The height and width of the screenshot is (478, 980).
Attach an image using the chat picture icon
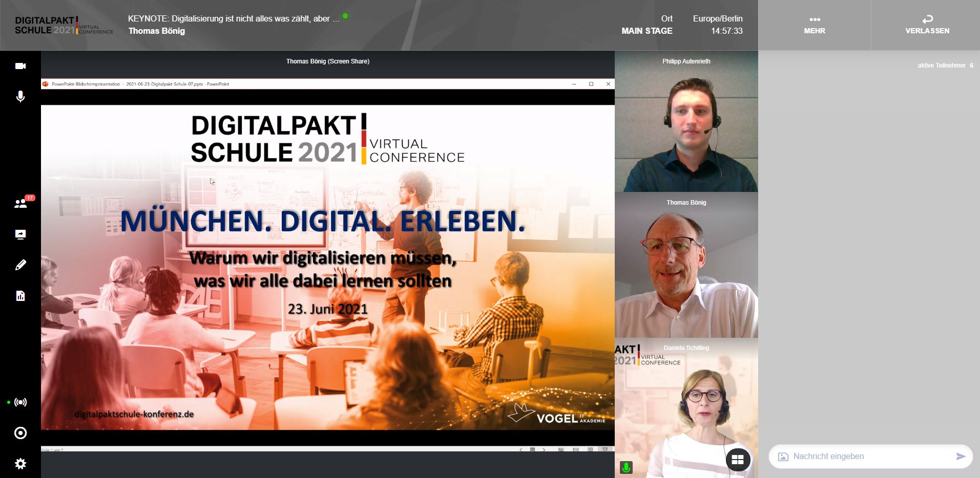(x=783, y=457)
